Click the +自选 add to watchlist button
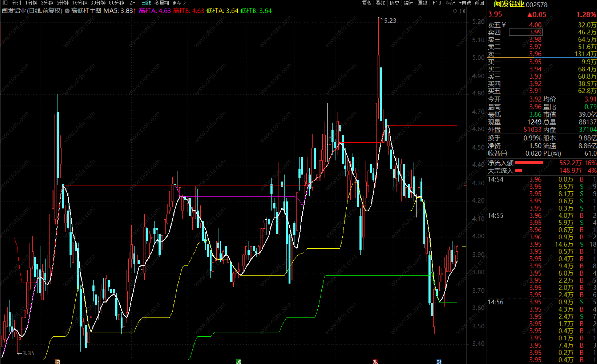 (465, 3)
